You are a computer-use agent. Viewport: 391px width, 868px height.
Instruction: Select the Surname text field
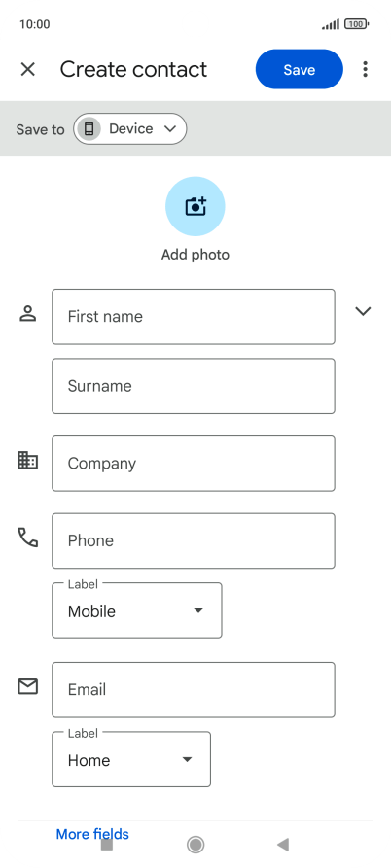(194, 386)
